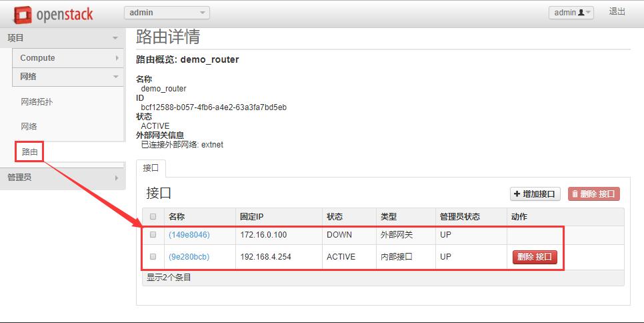
Task: Select the 接口 tab
Action: point(151,168)
